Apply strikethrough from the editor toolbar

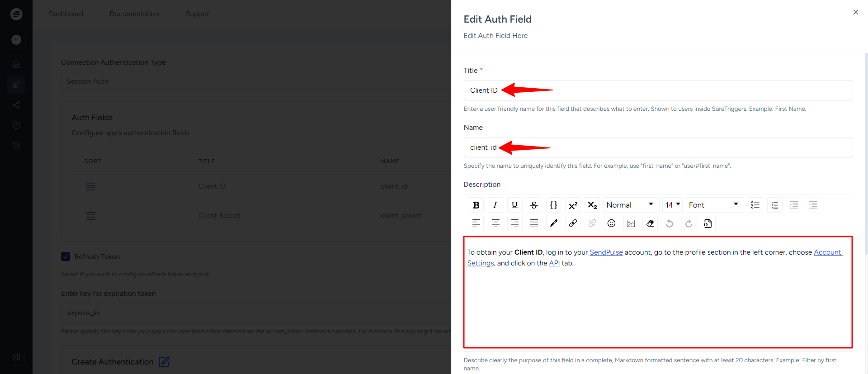click(534, 205)
